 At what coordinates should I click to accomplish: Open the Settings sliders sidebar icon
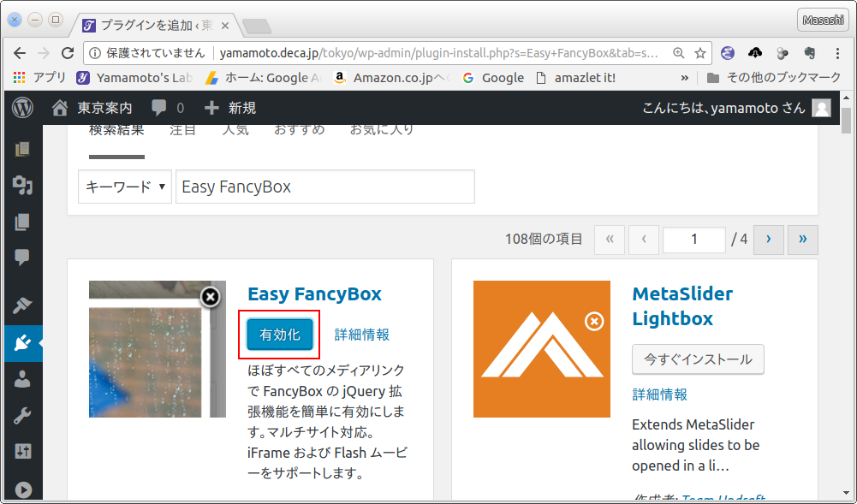[22, 451]
